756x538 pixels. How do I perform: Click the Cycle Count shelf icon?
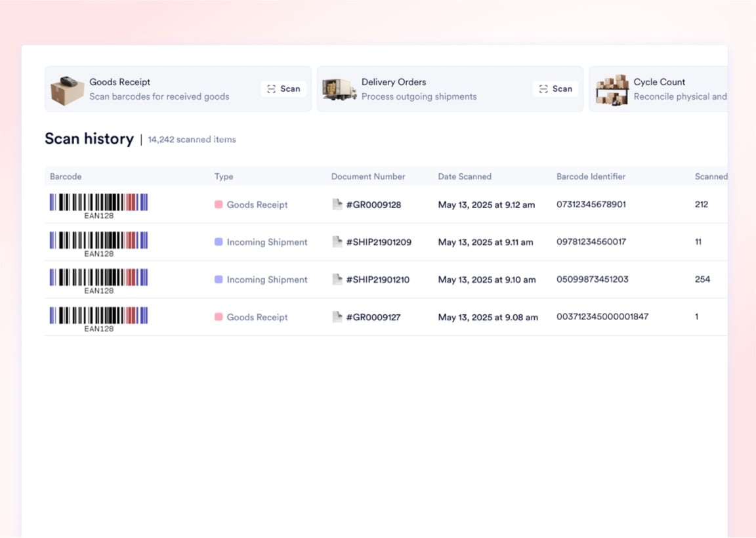point(612,90)
